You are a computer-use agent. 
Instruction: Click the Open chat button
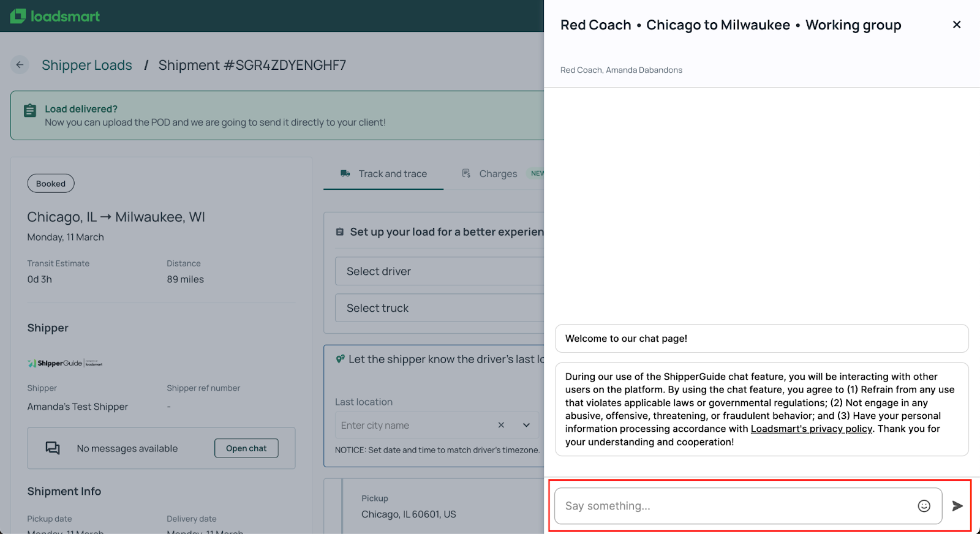point(246,448)
